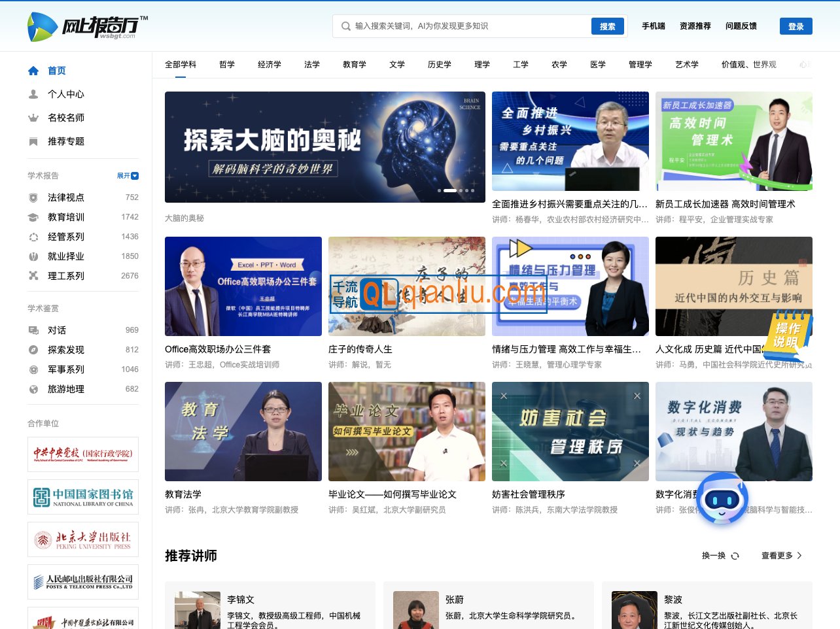The width and height of the screenshot is (840, 629).
Task: Click the 换一换 refresh icon
Action: (x=735, y=555)
